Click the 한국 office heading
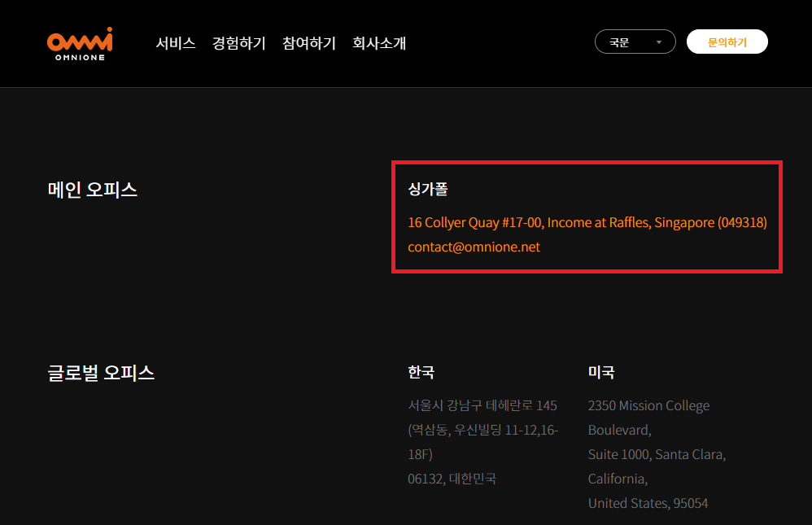 point(421,372)
